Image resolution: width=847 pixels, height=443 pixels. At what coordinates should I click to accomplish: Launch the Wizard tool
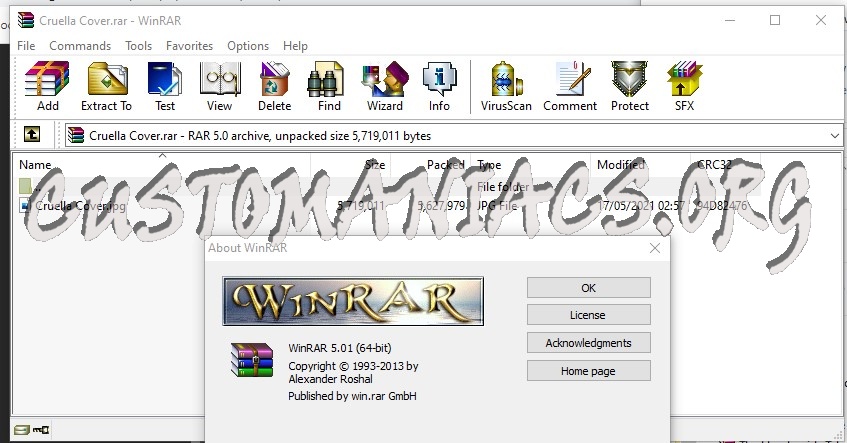(x=385, y=86)
